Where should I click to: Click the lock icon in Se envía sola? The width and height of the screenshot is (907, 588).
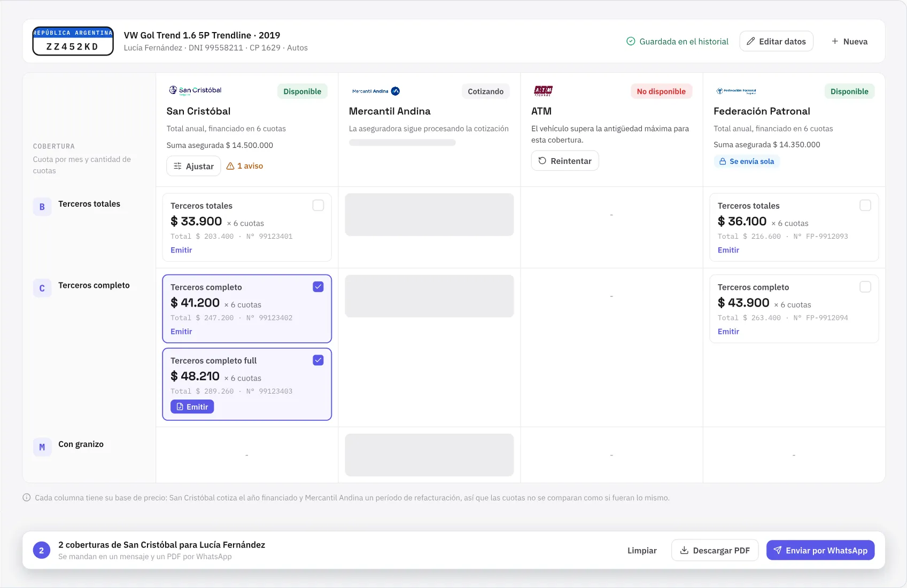(x=723, y=161)
